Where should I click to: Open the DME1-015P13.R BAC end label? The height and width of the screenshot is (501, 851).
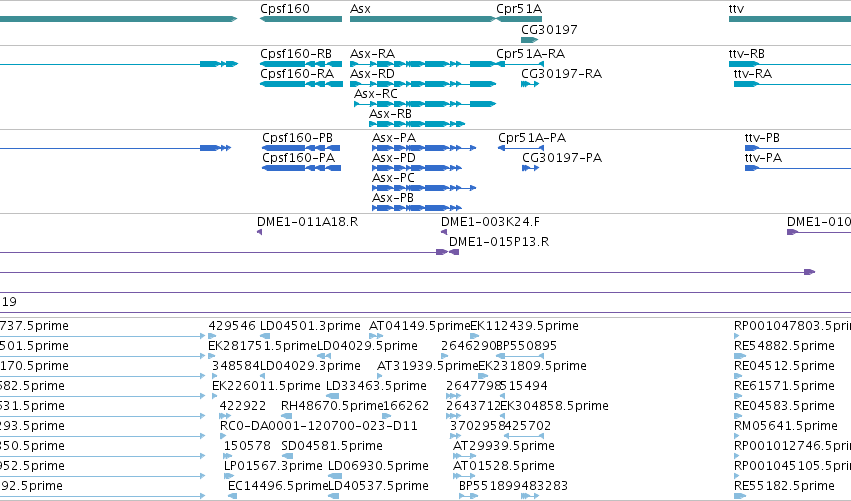[x=499, y=242]
